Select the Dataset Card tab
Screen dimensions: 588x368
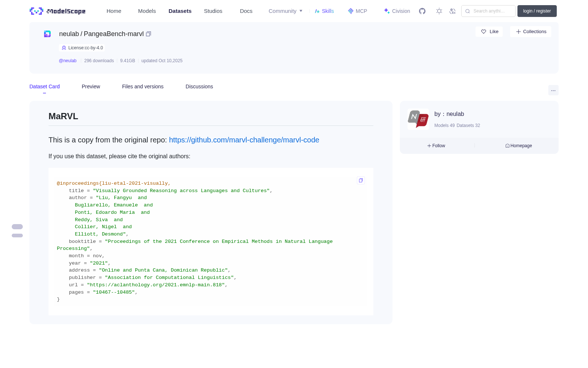pyautogui.click(x=44, y=86)
